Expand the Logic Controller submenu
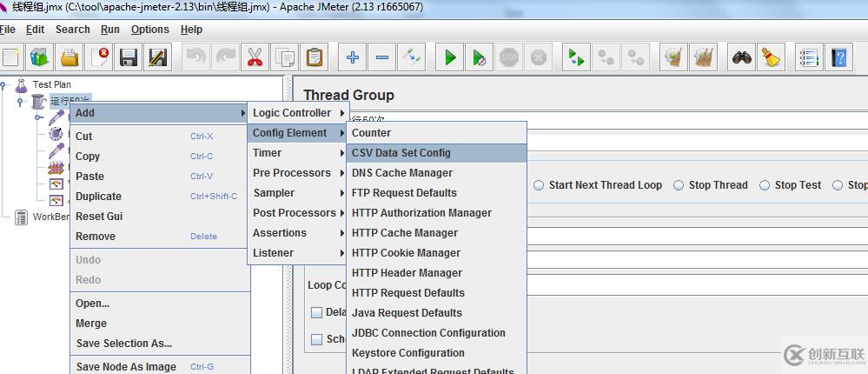The image size is (868, 374). click(x=298, y=113)
